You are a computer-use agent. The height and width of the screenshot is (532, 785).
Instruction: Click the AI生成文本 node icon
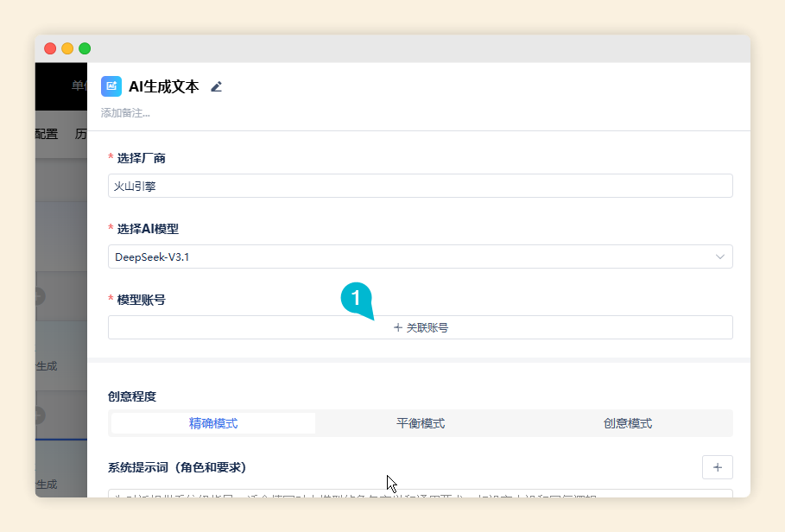click(x=111, y=86)
